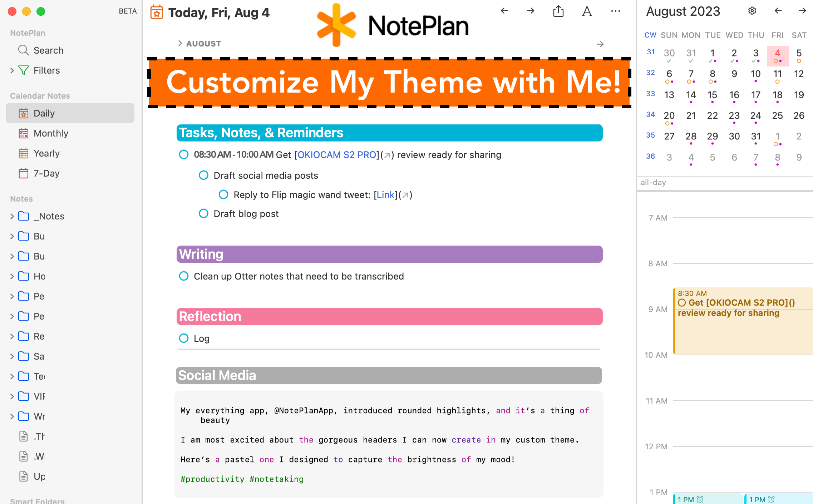Expand the _Notes folder
The height and width of the screenshot is (504, 813).
(12, 216)
